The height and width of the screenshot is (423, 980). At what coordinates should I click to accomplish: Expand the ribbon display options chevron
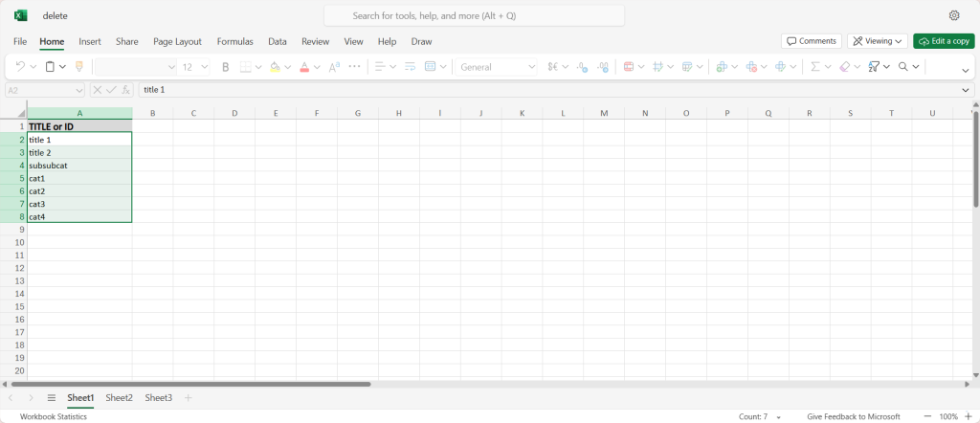965,69
